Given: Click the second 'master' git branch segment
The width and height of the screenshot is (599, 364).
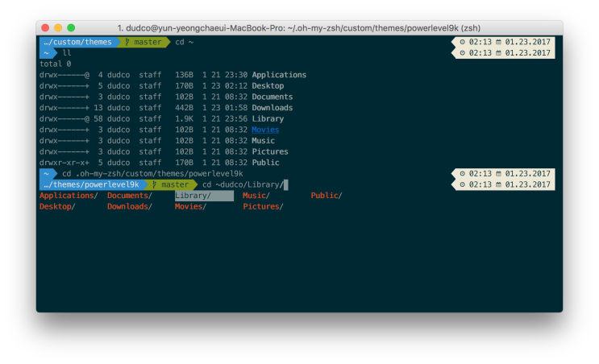Looking at the screenshot, I should click(x=171, y=184).
